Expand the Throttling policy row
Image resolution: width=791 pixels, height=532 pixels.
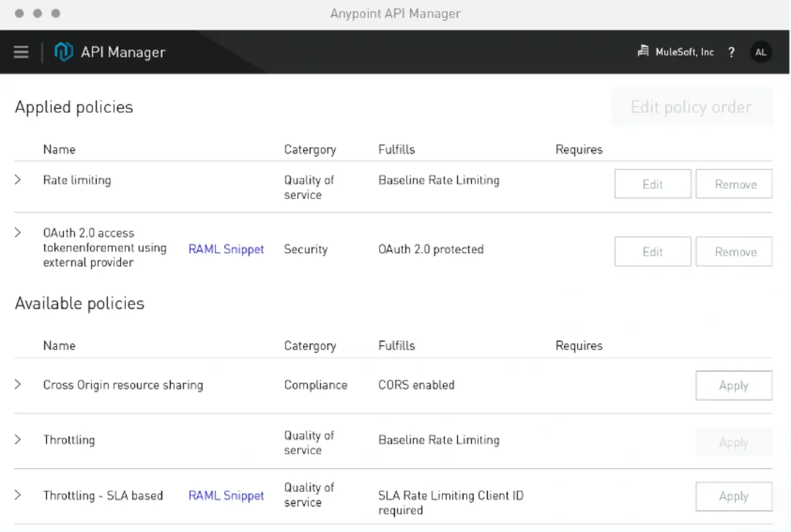(x=18, y=439)
